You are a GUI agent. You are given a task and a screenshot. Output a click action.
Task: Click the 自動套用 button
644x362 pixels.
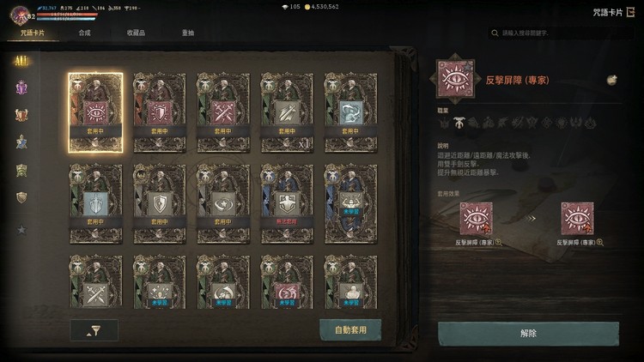350,330
